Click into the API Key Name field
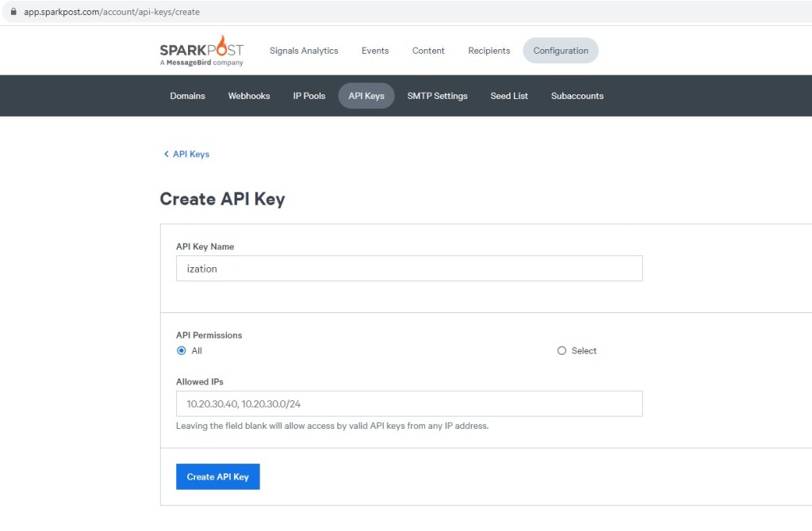Viewport: 812px width, 531px height. click(408, 269)
